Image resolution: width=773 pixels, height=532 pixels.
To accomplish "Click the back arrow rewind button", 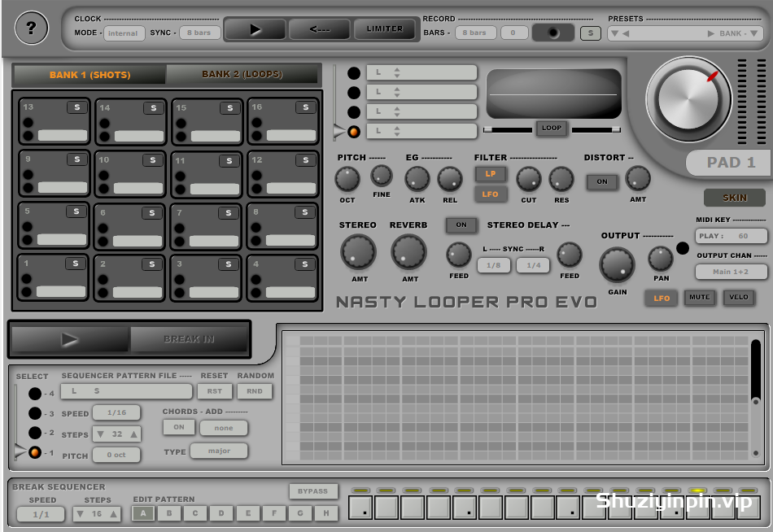I will point(320,29).
